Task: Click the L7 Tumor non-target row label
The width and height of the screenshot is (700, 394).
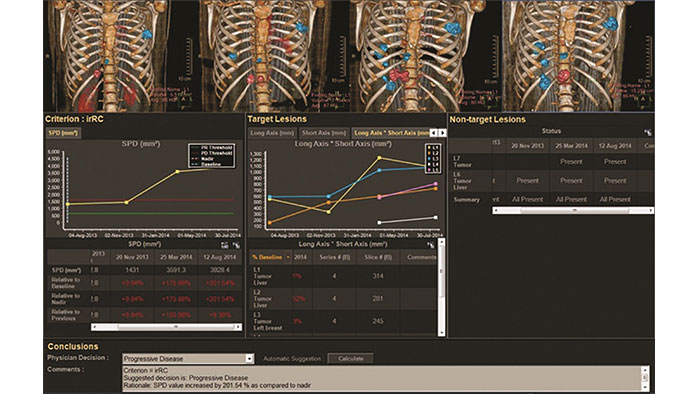Action: pyautogui.click(x=462, y=162)
